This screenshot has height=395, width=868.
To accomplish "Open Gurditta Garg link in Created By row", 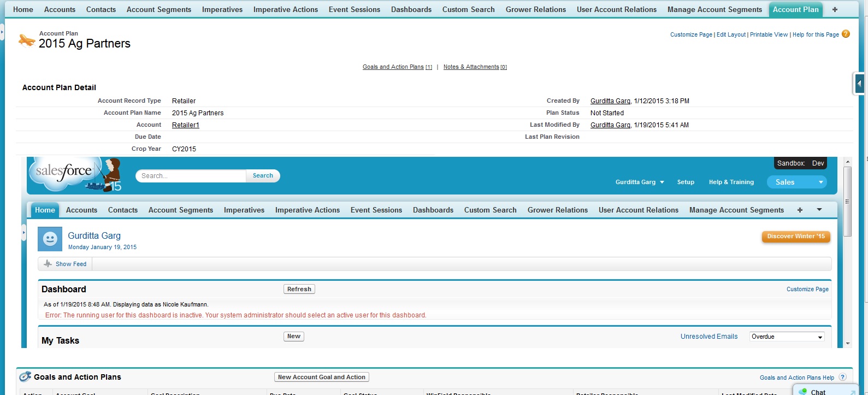I will pyautogui.click(x=610, y=101).
